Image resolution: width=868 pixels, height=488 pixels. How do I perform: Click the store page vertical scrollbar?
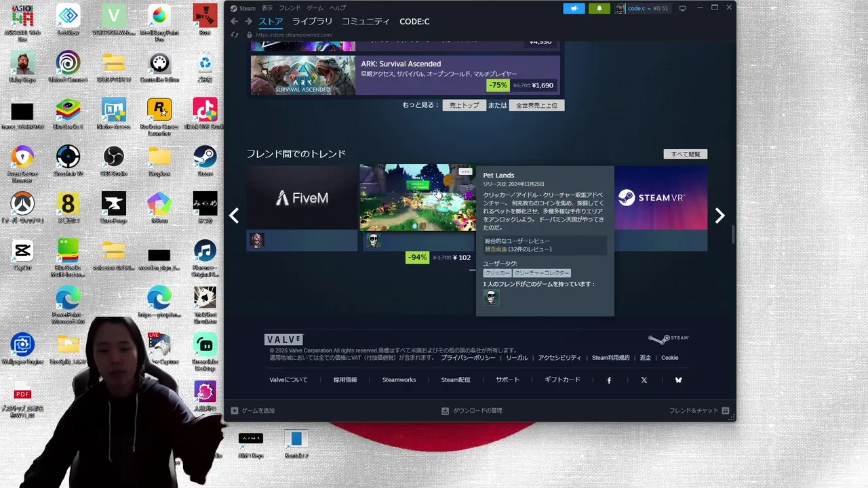pos(732,235)
